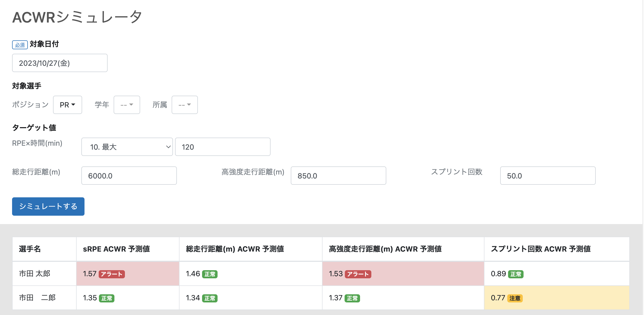Click the 正常 badge next to 1.37
This screenshot has height=315, width=644.
(352, 298)
